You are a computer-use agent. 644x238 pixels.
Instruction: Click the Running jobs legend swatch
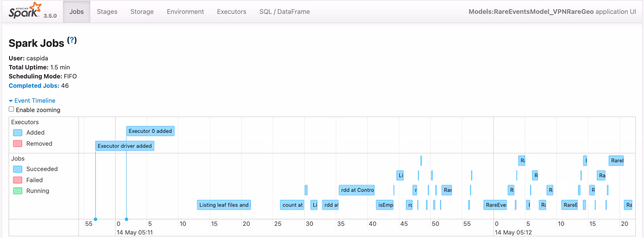(x=17, y=191)
